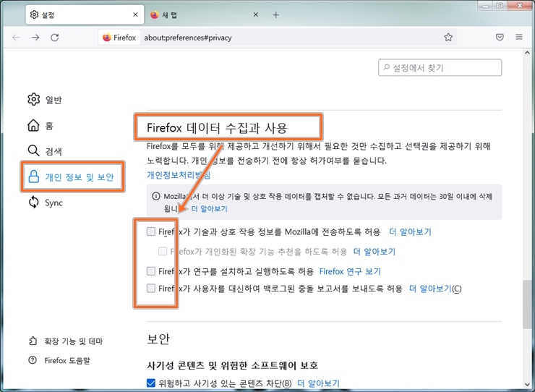Click the info icon in Mozilla notice
535x392 pixels.
[x=156, y=196]
